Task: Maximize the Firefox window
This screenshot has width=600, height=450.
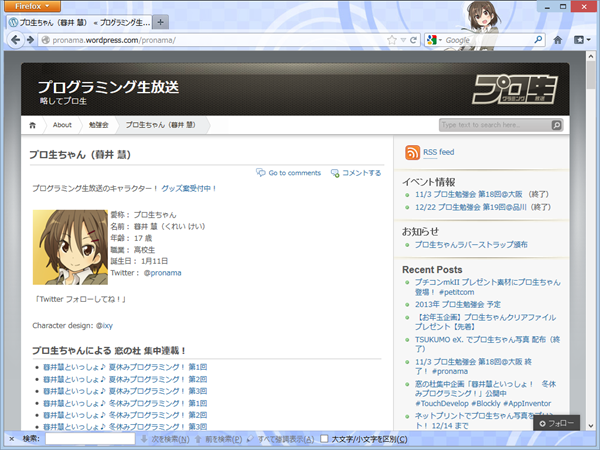Action: (563, 7)
